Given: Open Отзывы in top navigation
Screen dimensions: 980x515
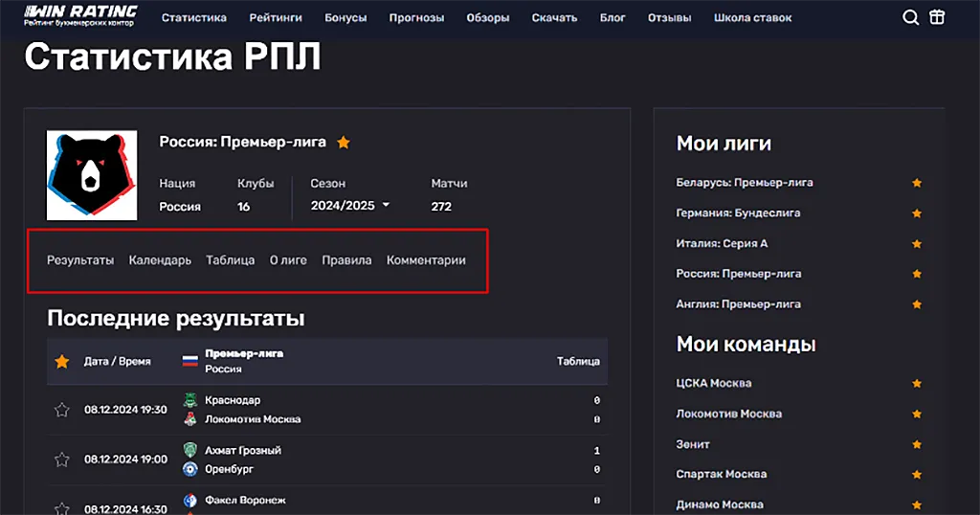Looking at the screenshot, I should click(669, 17).
